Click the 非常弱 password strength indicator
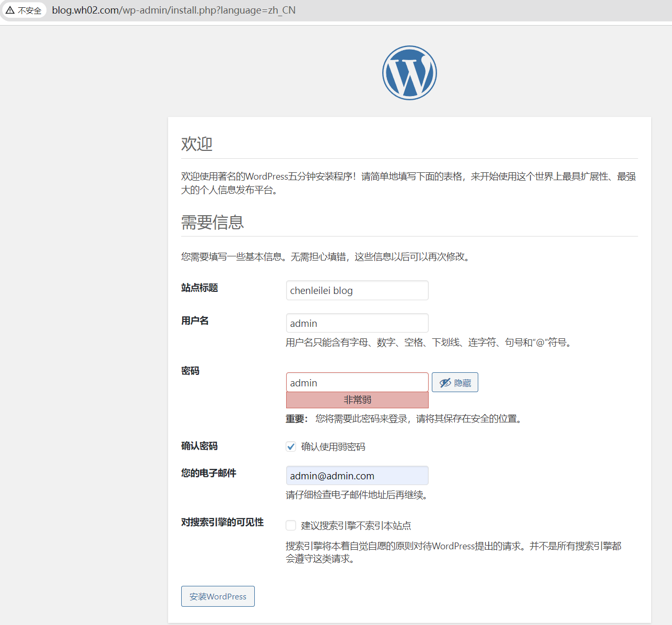This screenshot has width=672, height=625. tap(357, 400)
